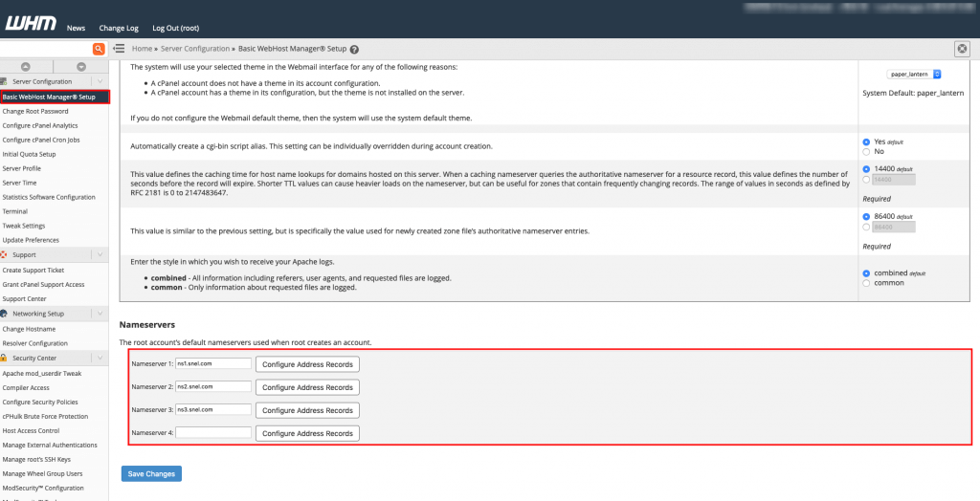Screen dimensions: 980x501
Task: Click the orange search button in sidebar
Action: [99, 49]
